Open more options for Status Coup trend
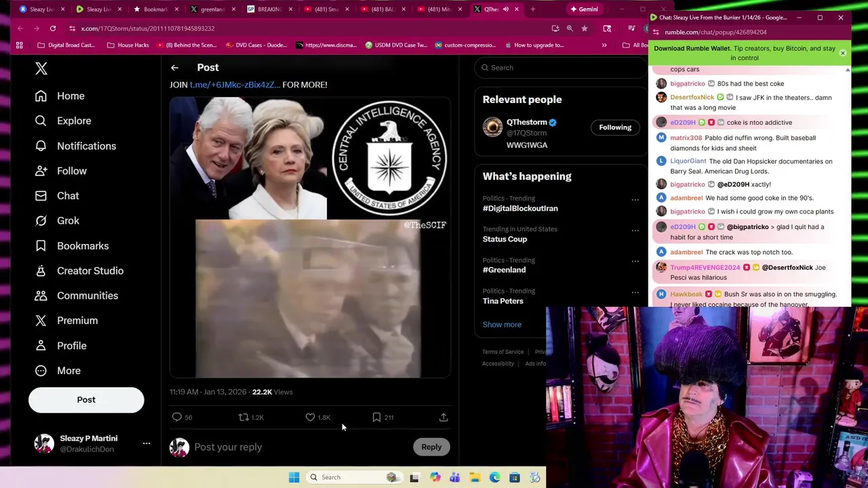Viewport: 868px width, 488px height. point(635,230)
